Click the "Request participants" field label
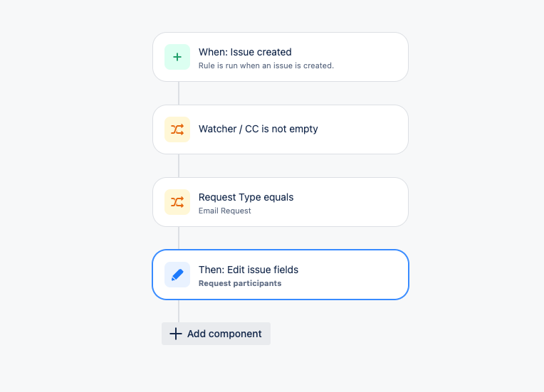The image size is (544, 392). click(x=240, y=283)
